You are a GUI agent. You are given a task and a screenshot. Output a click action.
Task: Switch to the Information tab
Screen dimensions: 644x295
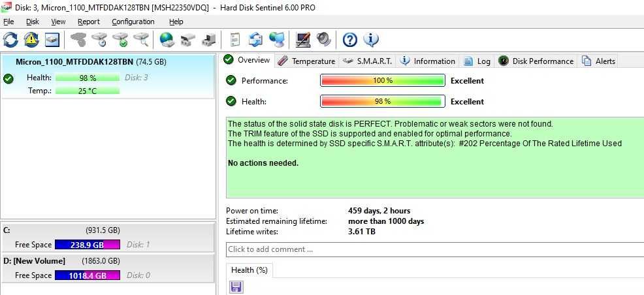[428, 61]
